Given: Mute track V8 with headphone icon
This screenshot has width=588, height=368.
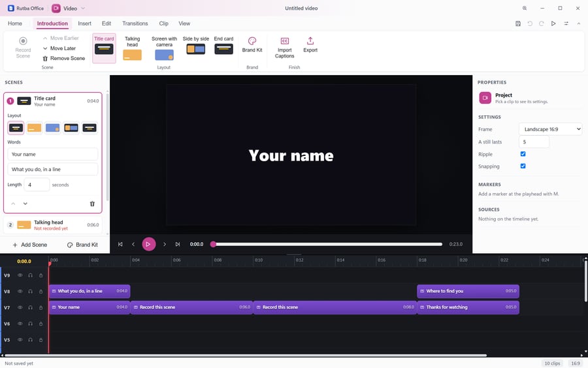Looking at the screenshot, I should click(x=30, y=291).
